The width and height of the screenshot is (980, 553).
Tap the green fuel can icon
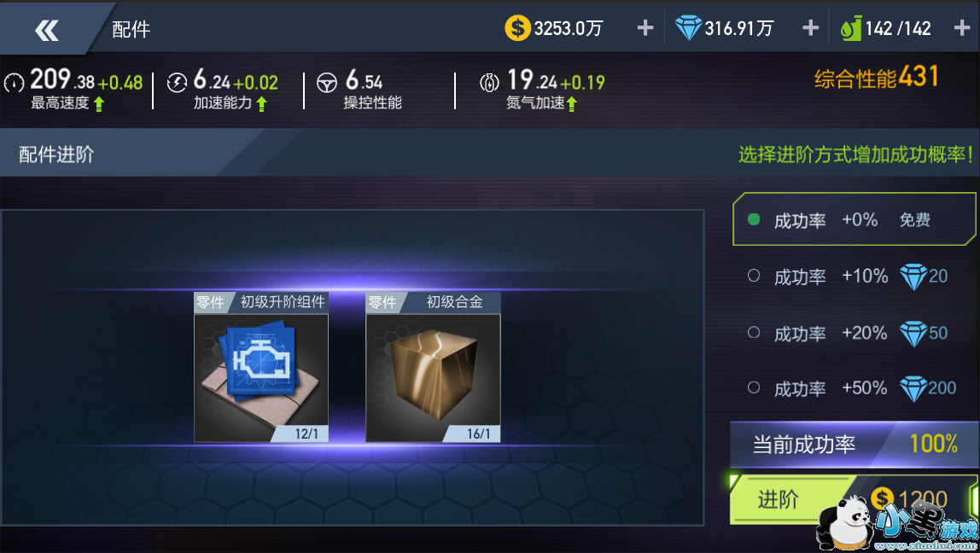coord(850,29)
